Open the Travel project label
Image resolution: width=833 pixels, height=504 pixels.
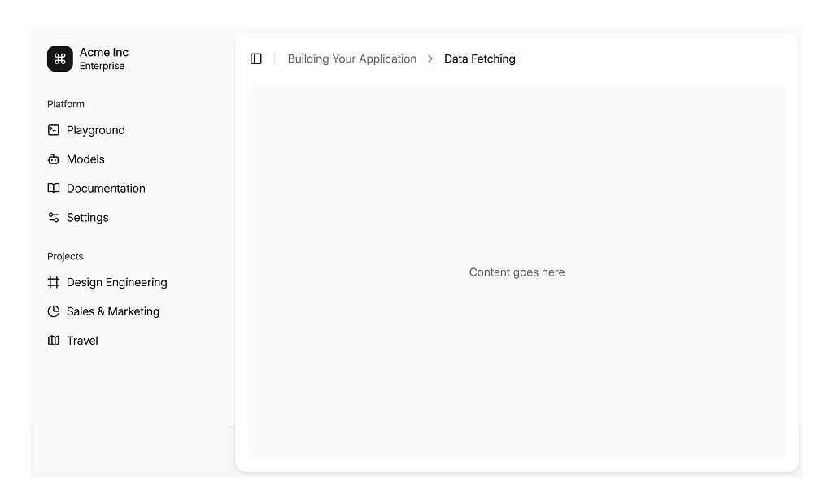[x=82, y=341]
